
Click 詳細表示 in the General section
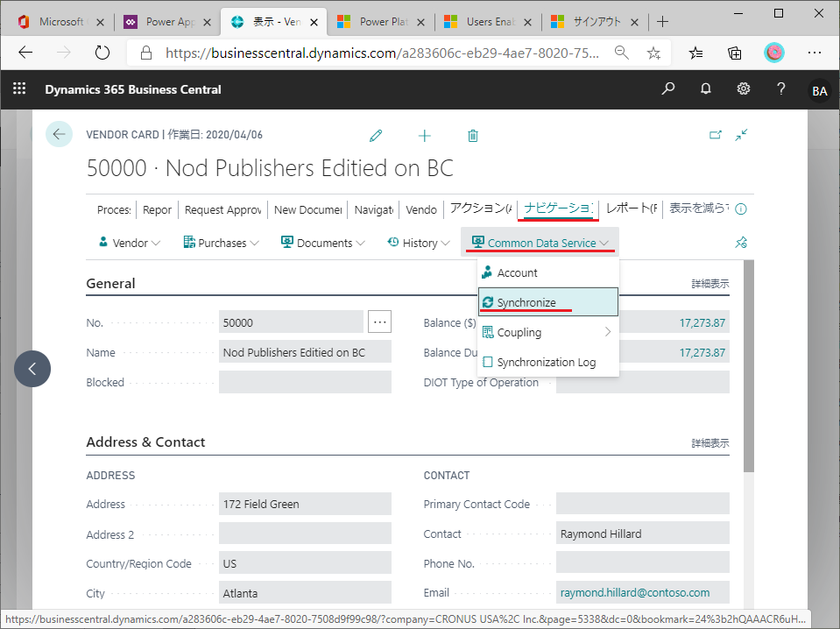click(x=709, y=284)
